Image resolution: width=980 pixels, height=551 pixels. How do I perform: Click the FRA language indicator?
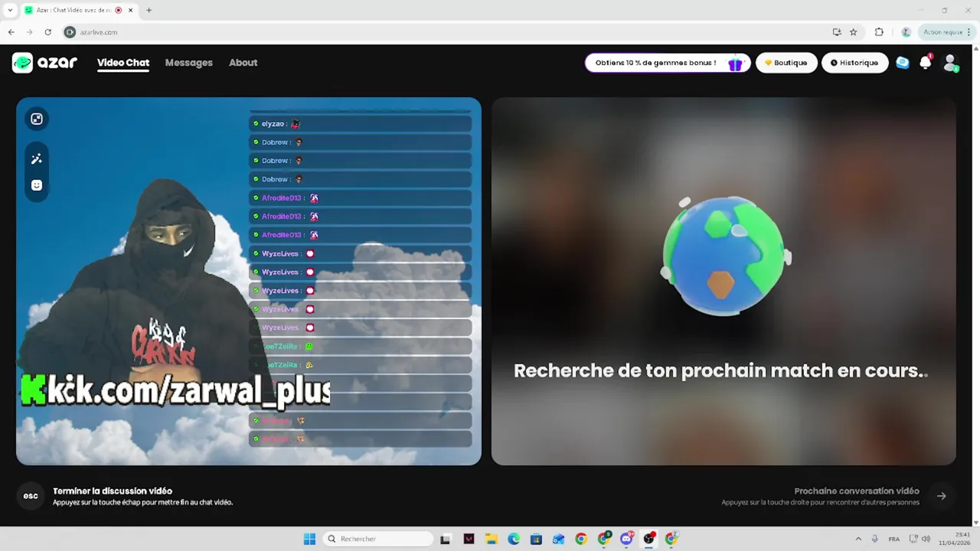(x=893, y=539)
